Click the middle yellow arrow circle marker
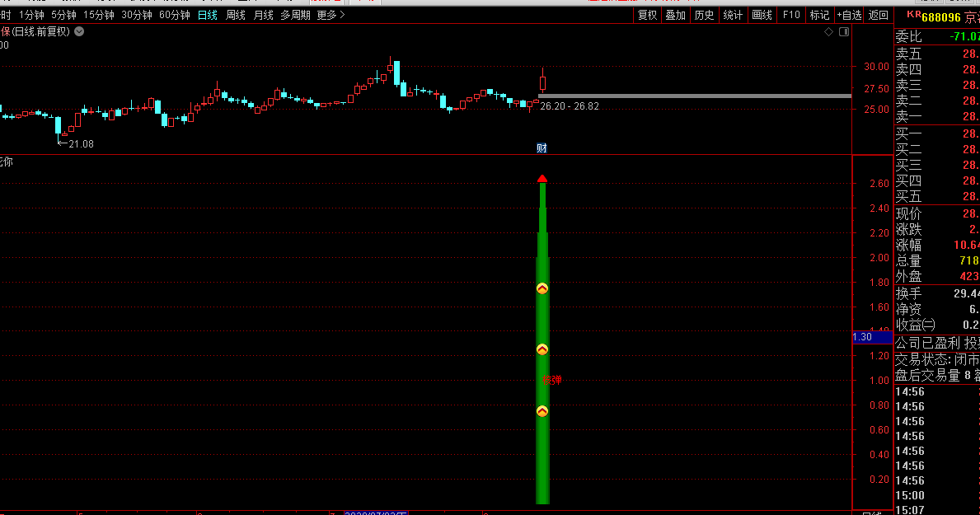The width and height of the screenshot is (980, 515). [x=542, y=349]
